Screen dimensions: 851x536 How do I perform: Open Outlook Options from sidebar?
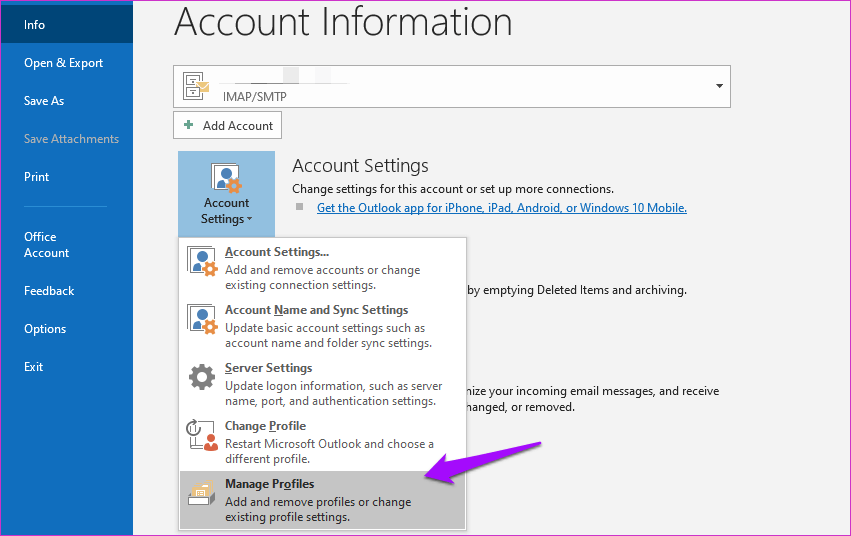45,329
